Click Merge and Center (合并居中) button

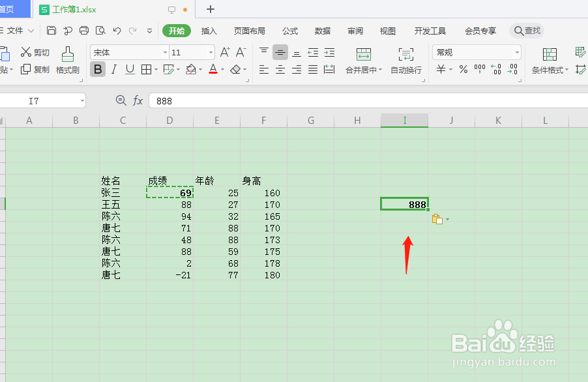tap(363, 61)
